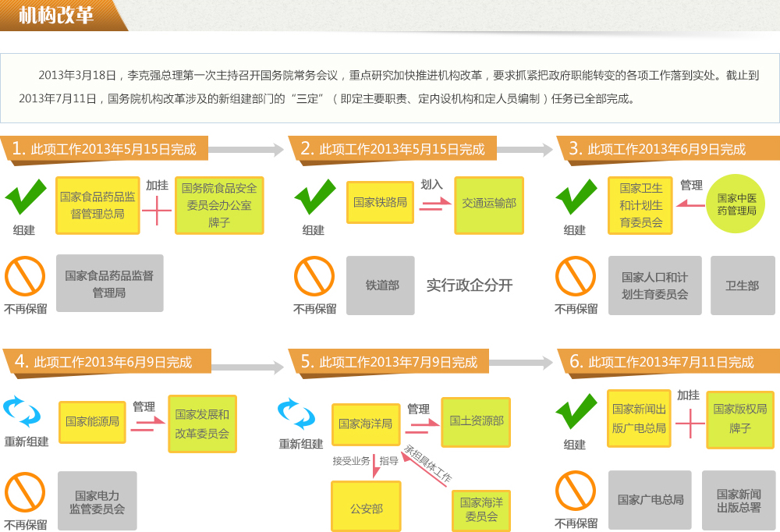Image resolution: width=780 pixels, height=532 pixels.
Task: Click yellow box 公安部
Action: [x=366, y=506]
